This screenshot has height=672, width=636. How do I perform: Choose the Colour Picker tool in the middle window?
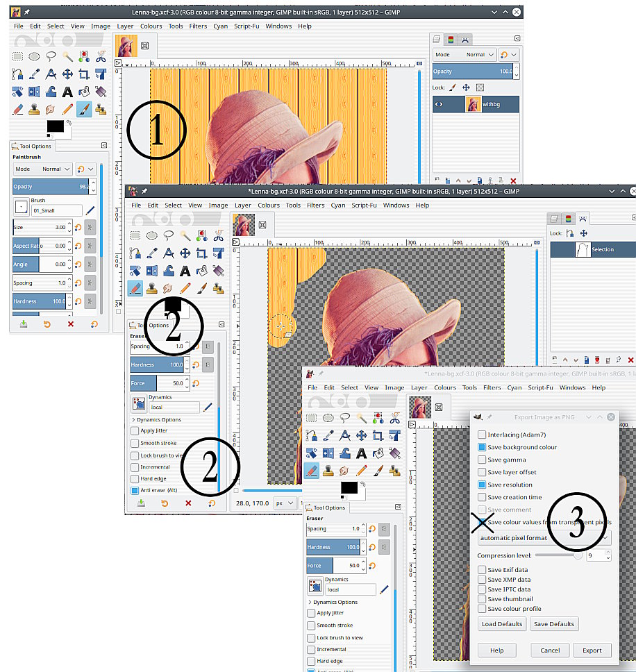152,253
